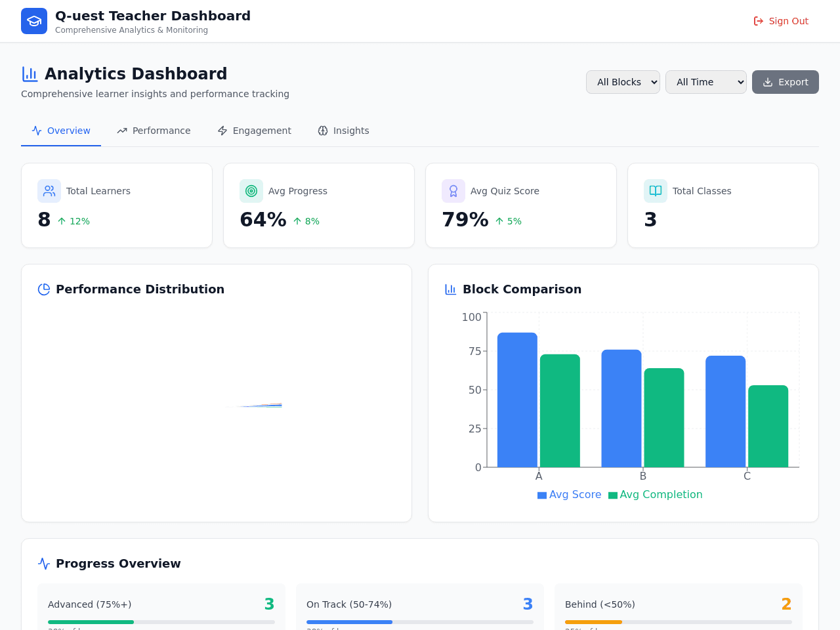Open the All Time dropdown
Screen dimensions: 840x630
click(706, 82)
